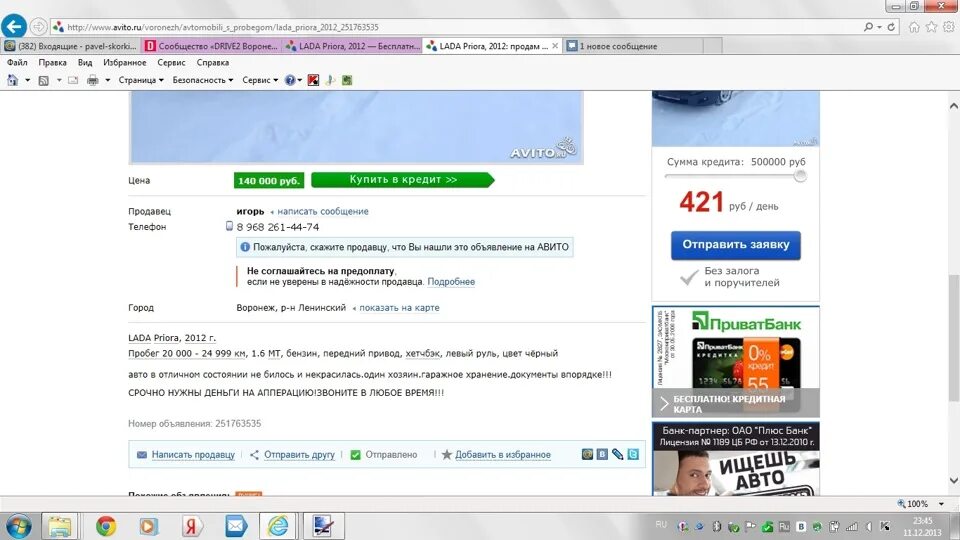This screenshot has height=540, width=960.
Task: Click the Добавить в избранное link
Action: 503,455
